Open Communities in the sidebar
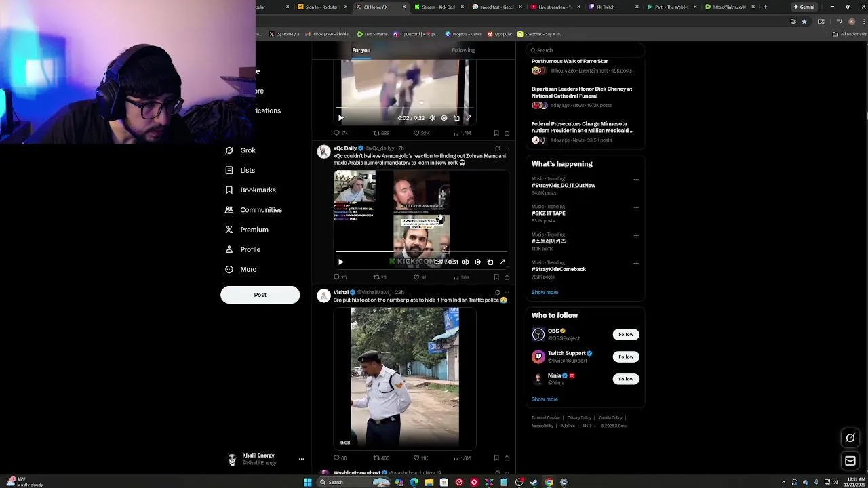 point(254,210)
